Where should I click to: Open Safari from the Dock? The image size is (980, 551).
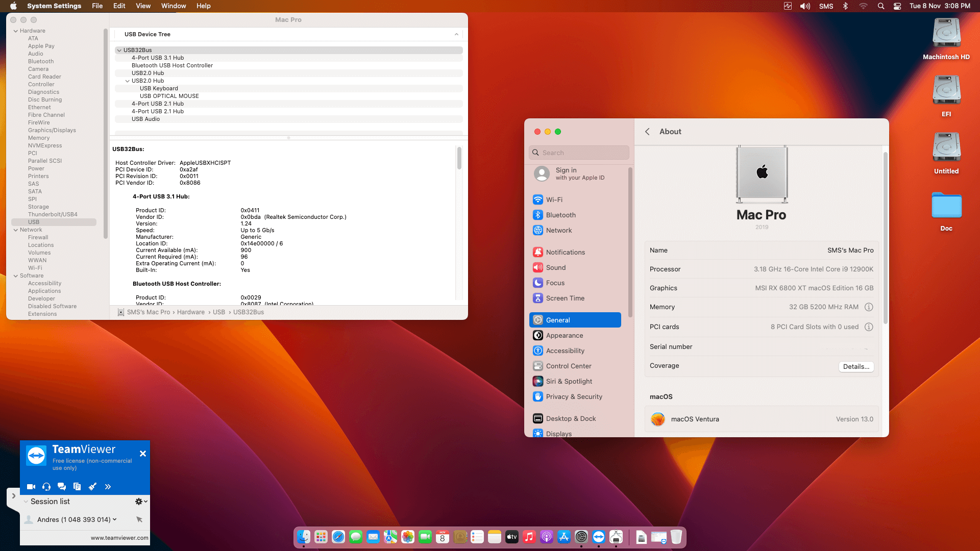338,537
